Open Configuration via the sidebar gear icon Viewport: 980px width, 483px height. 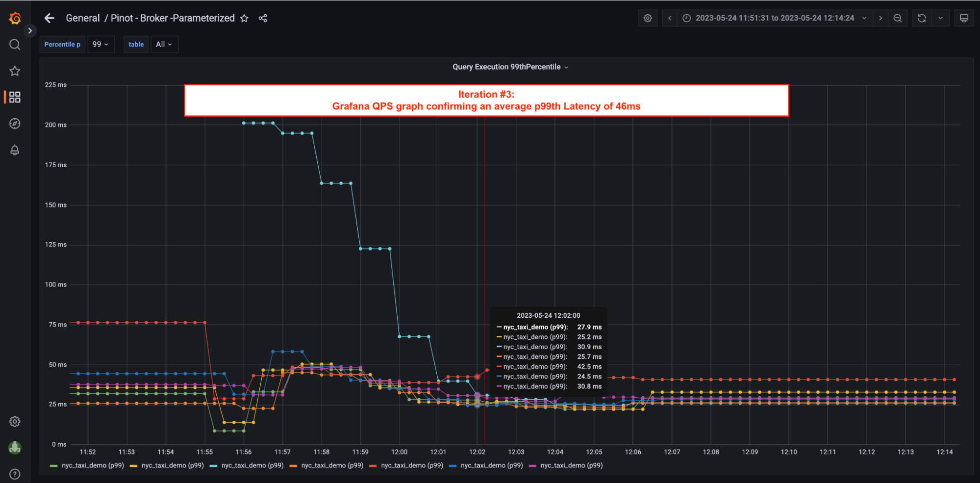click(x=15, y=421)
